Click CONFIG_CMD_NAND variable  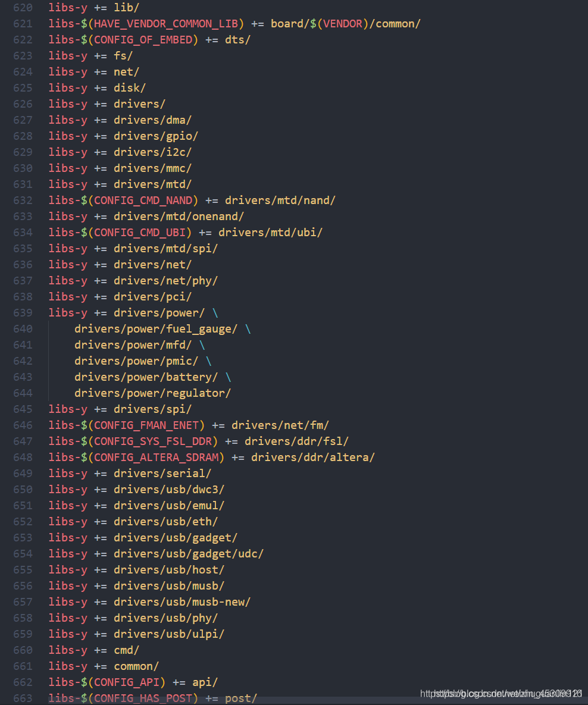pos(143,200)
